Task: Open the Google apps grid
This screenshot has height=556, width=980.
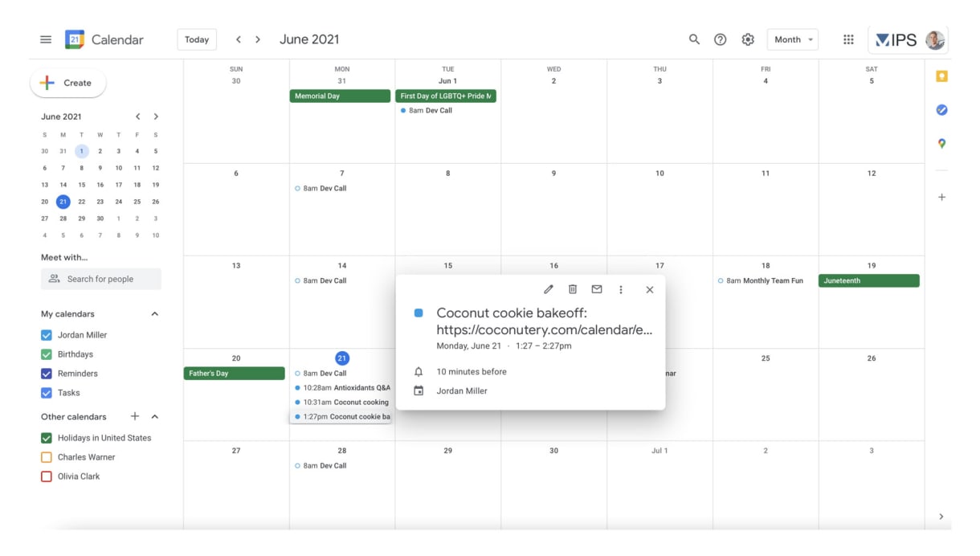Action: click(x=848, y=39)
